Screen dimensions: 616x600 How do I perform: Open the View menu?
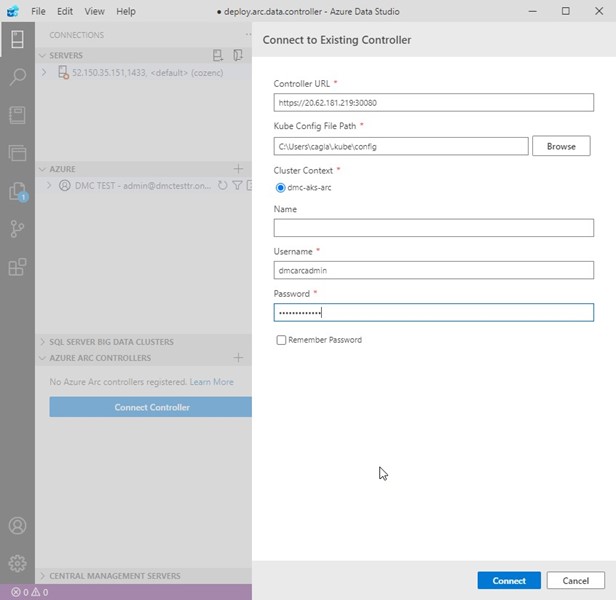[x=94, y=11]
